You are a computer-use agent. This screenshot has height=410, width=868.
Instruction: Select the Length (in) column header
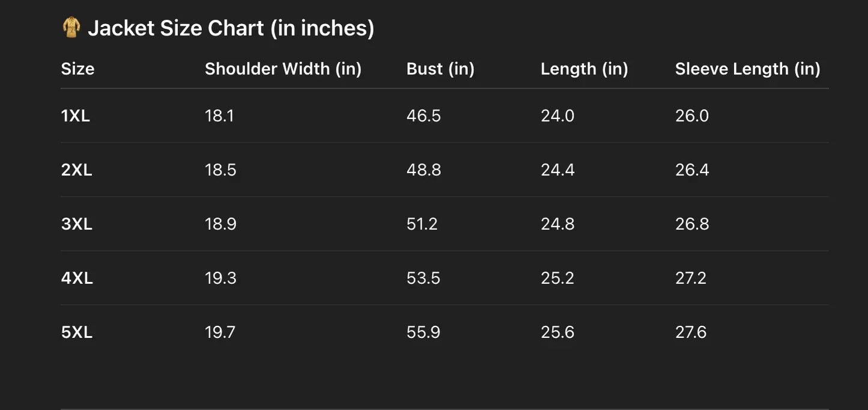tap(584, 69)
